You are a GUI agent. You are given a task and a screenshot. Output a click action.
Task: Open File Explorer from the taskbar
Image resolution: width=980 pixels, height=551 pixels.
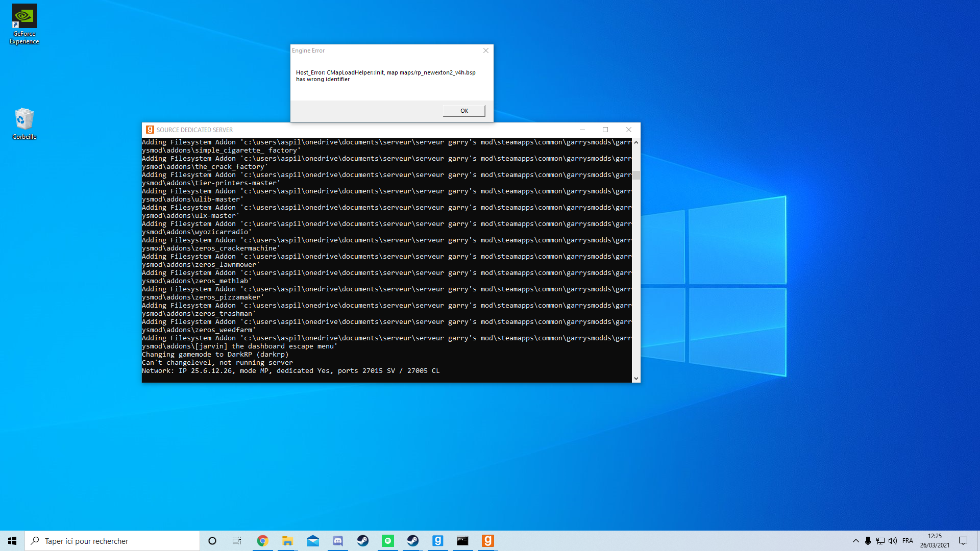pos(287,541)
